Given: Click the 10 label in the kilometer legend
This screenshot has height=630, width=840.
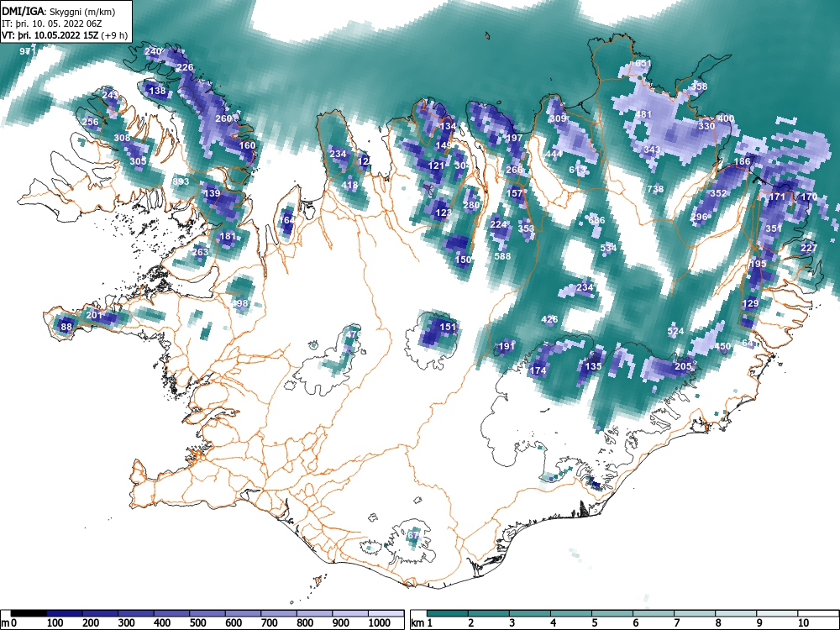Looking at the screenshot, I should tap(803, 623).
